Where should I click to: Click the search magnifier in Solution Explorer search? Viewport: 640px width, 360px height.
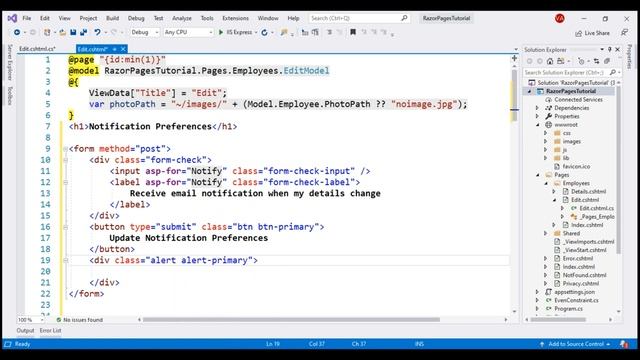pos(613,72)
